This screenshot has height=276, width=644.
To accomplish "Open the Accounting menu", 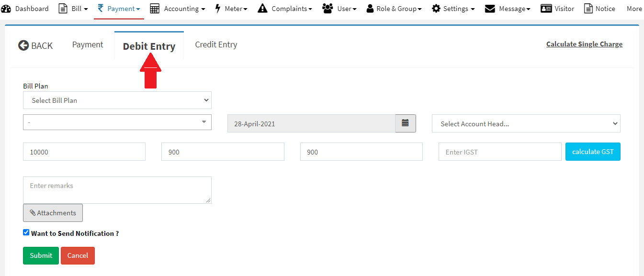I will pos(178,9).
